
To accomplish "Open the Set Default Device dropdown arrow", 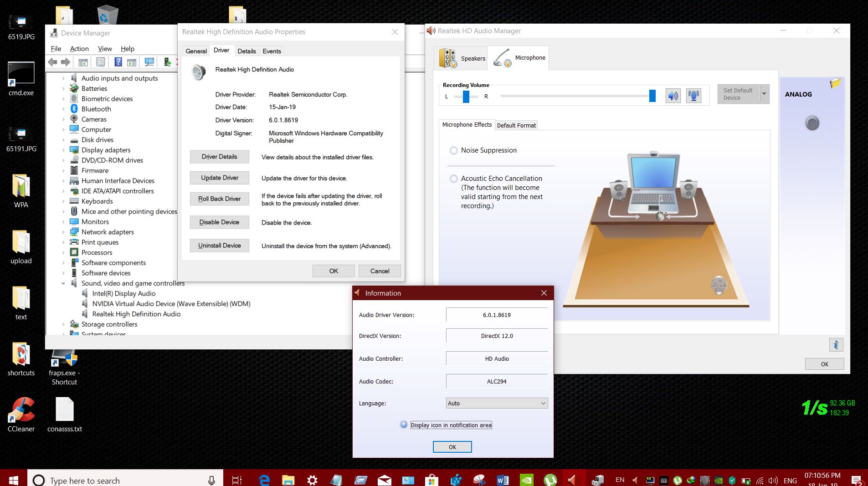I will (x=764, y=94).
